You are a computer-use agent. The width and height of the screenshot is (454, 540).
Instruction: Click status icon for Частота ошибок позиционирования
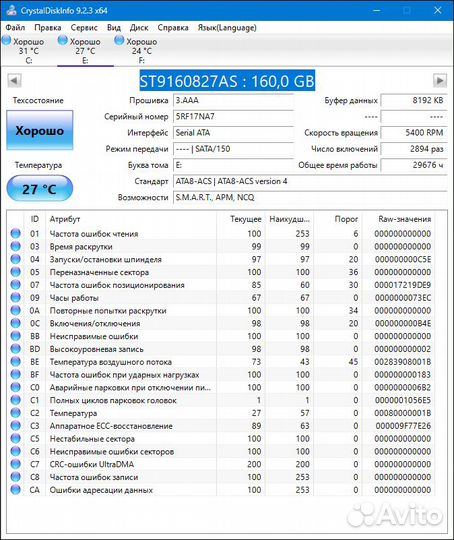click(16, 284)
